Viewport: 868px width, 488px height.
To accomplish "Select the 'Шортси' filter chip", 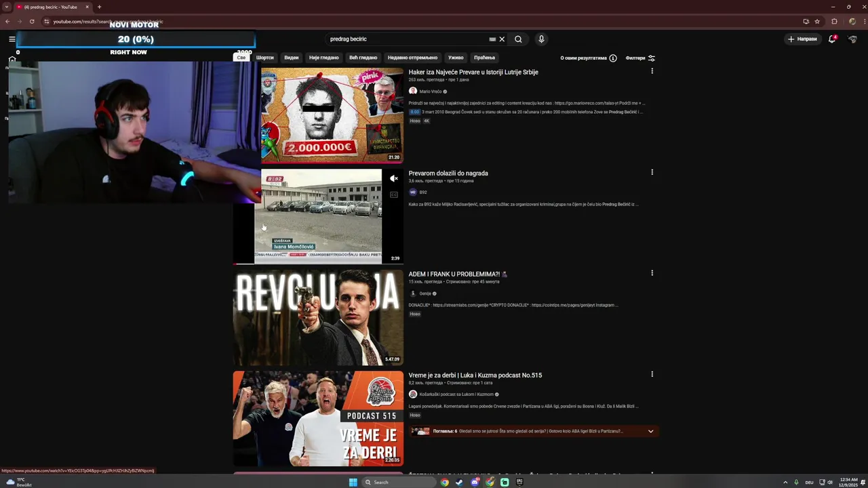I will click(x=265, y=58).
